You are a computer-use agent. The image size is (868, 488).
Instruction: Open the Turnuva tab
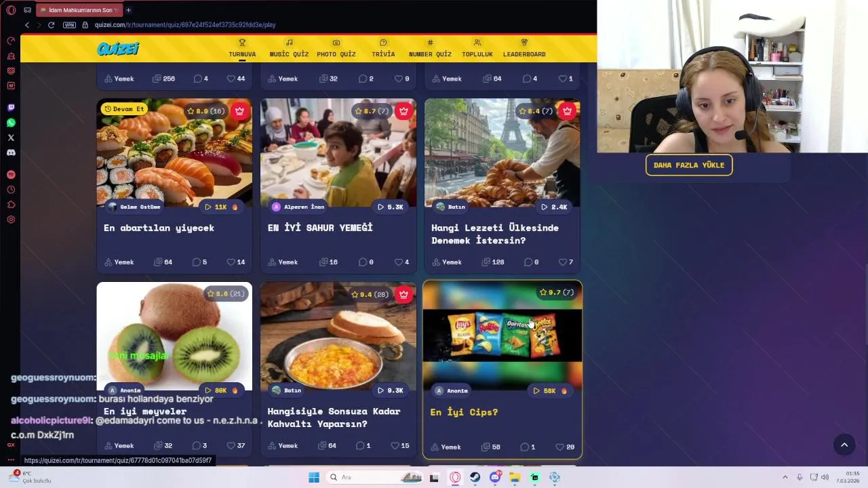(x=242, y=48)
